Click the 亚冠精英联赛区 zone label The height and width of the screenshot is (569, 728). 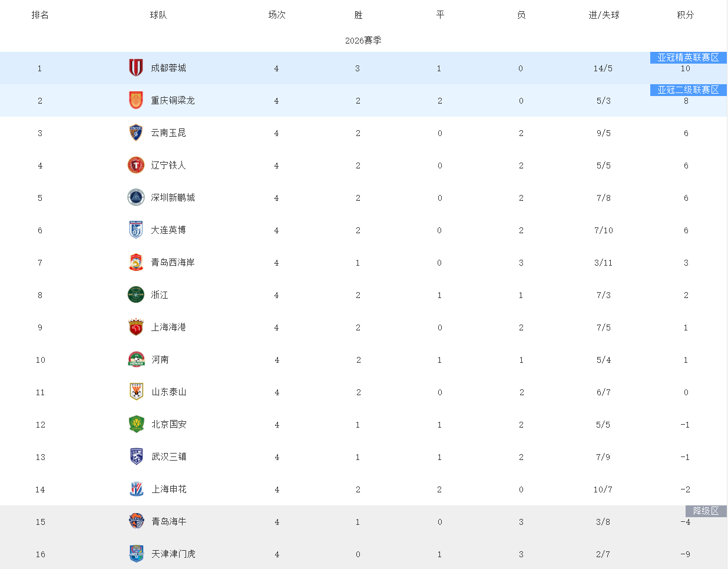coord(688,58)
